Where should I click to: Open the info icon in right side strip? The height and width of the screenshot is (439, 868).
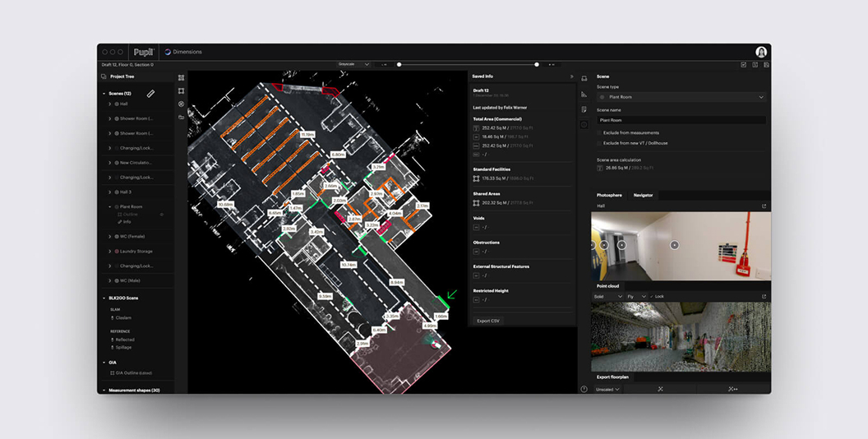[584, 124]
